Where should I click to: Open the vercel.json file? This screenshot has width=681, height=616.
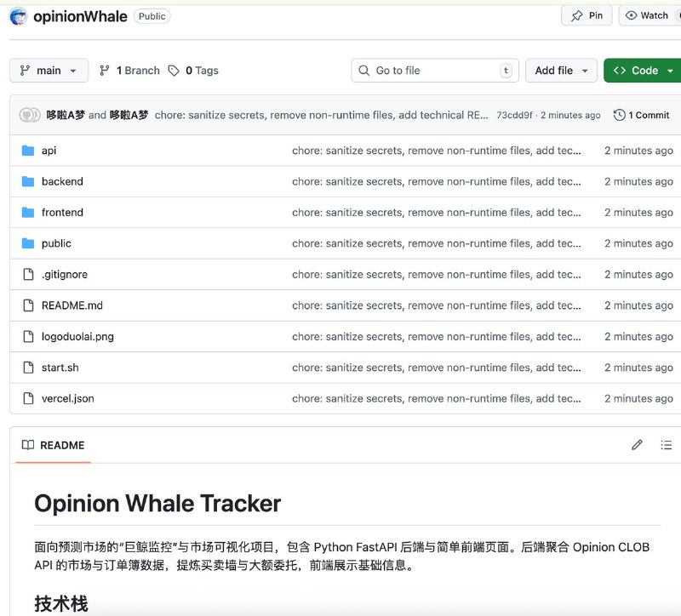68,398
